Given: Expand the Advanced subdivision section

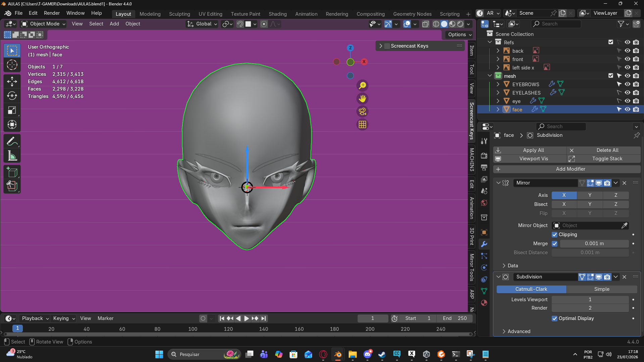Looking at the screenshot, I should click(519, 331).
